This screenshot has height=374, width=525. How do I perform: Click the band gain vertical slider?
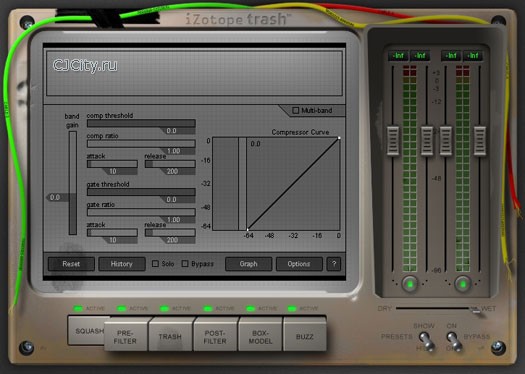tap(73, 183)
